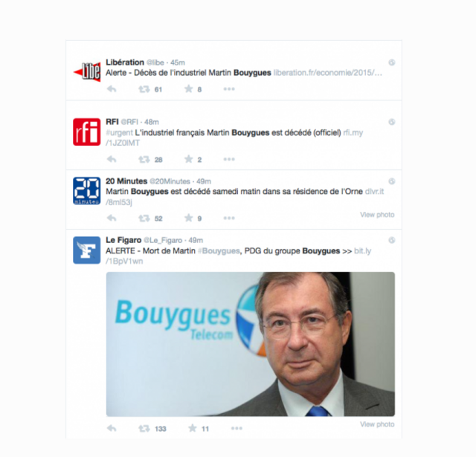Viewport: 476px width, 457px height.
Task: Open the @20Minutes handle
Action: 170,181
